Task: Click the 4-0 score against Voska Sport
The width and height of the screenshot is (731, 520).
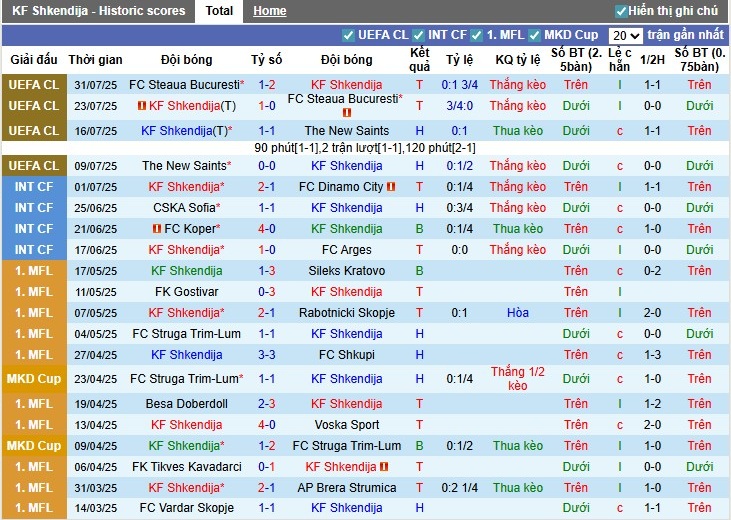Action: coord(267,425)
